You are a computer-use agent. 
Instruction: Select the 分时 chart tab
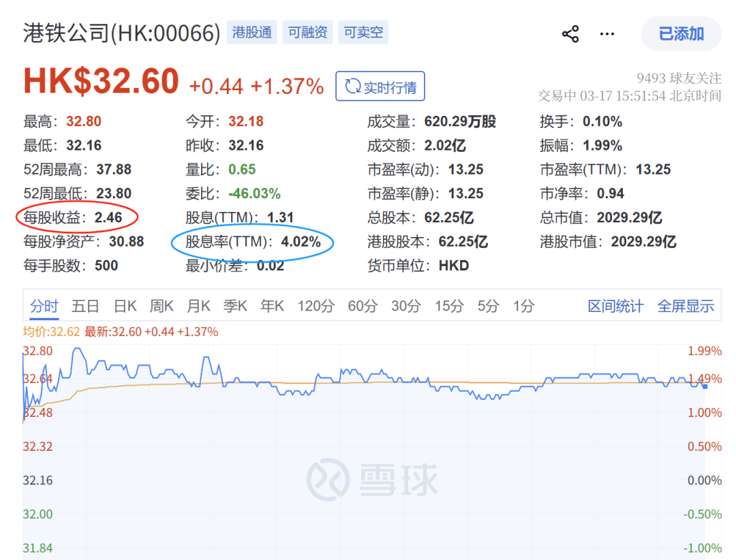(x=44, y=306)
